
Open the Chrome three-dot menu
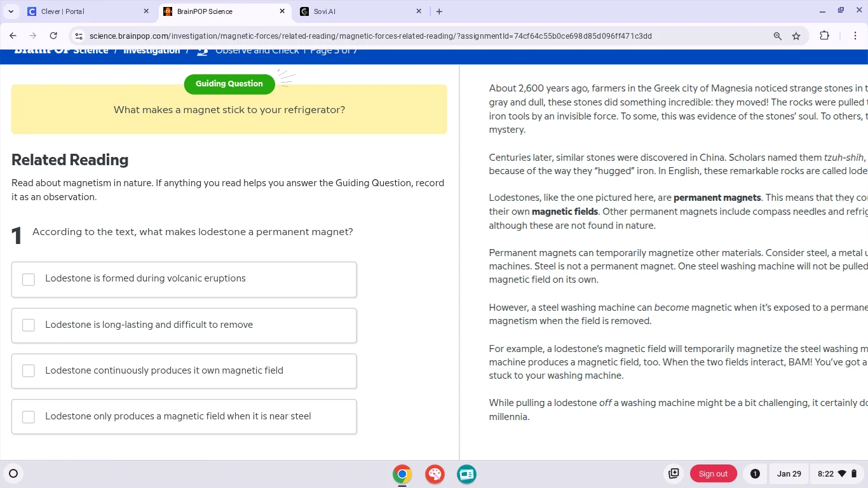855,36
